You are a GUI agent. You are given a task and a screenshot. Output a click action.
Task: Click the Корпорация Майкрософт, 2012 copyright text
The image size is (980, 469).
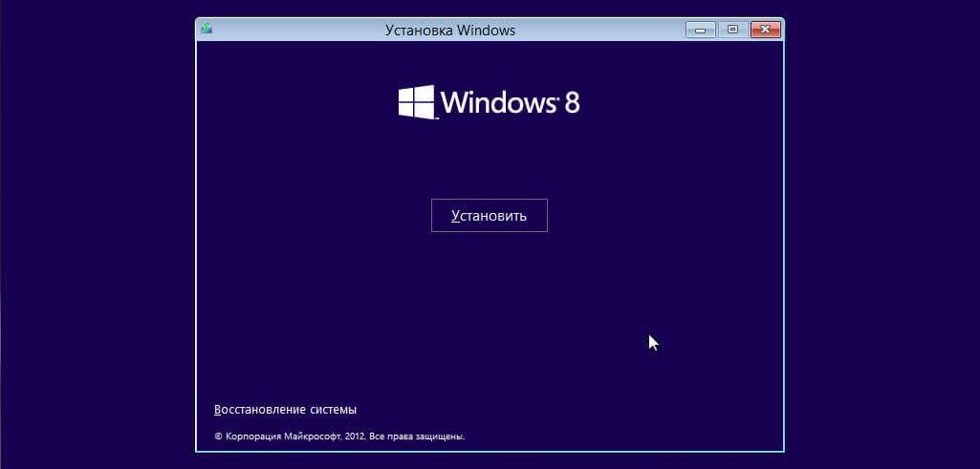tap(339, 437)
